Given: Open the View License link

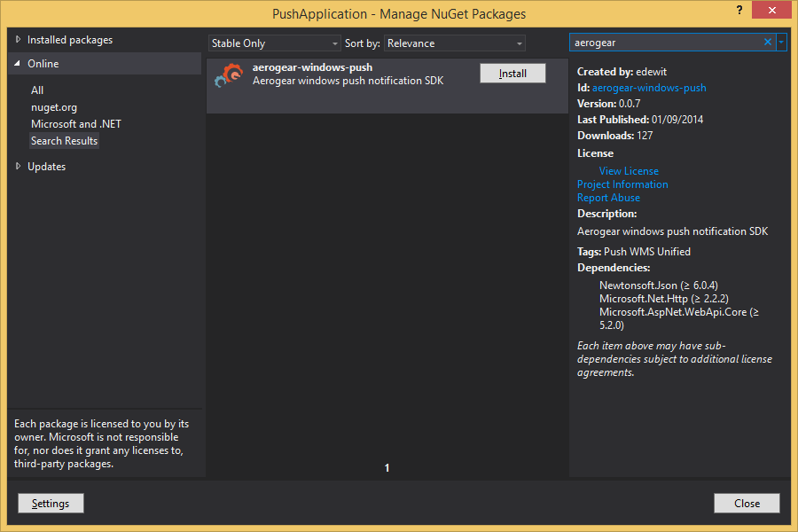Looking at the screenshot, I should coord(628,170).
